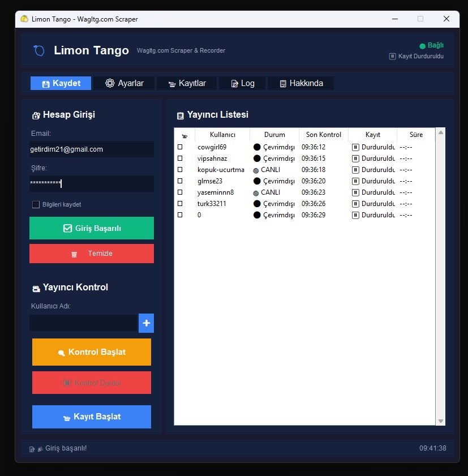Click the icon in the list's first column header
The image size is (468, 476).
pos(184,135)
